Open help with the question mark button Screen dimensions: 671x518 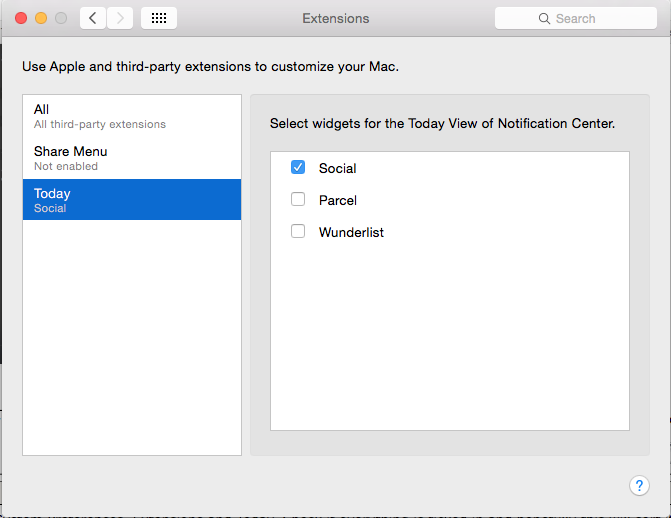point(639,485)
